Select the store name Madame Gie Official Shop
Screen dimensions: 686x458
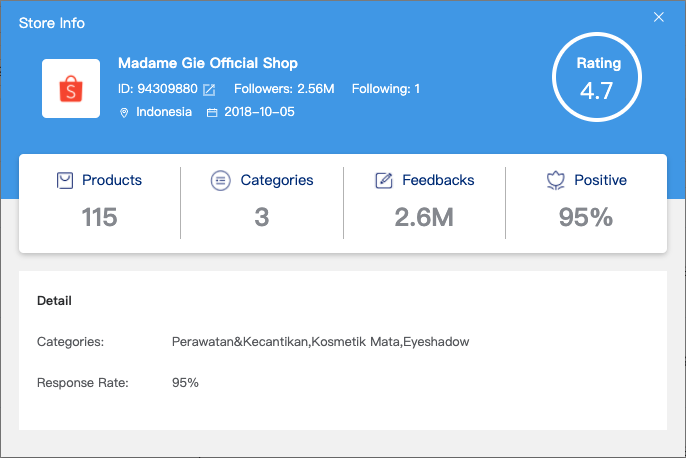pyautogui.click(x=208, y=63)
